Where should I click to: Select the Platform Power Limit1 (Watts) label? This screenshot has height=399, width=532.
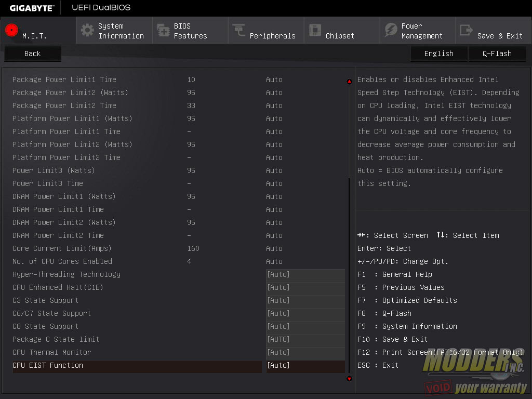(x=72, y=119)
